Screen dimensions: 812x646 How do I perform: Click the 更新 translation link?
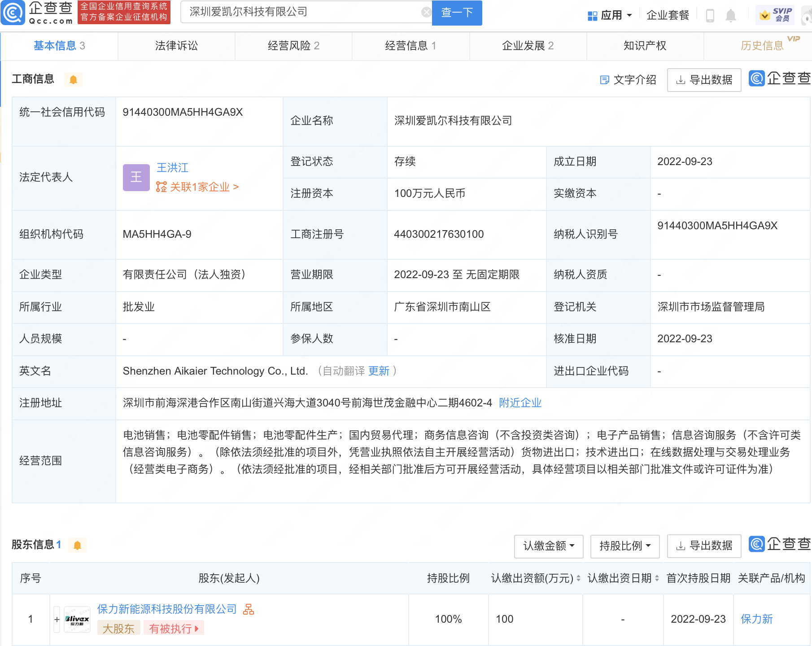(x=379, y=371)
